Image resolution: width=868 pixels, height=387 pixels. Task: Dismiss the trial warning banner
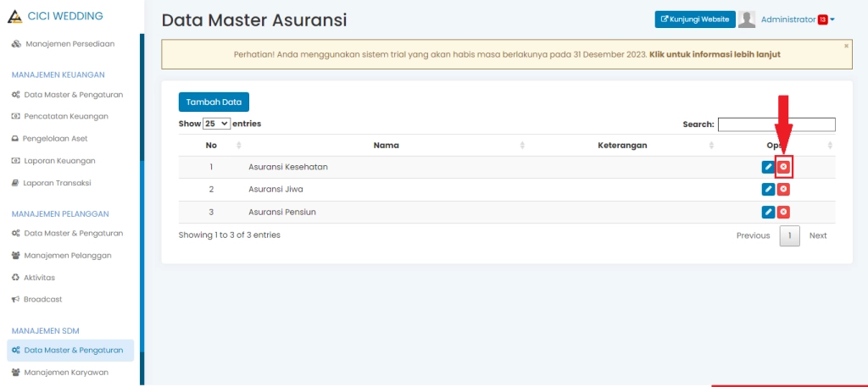point(846,46)
